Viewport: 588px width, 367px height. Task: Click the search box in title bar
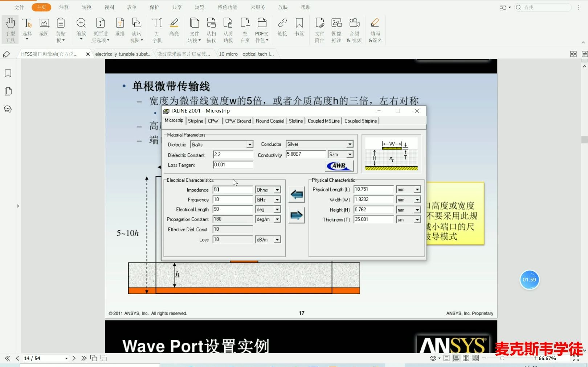point(543,7)
